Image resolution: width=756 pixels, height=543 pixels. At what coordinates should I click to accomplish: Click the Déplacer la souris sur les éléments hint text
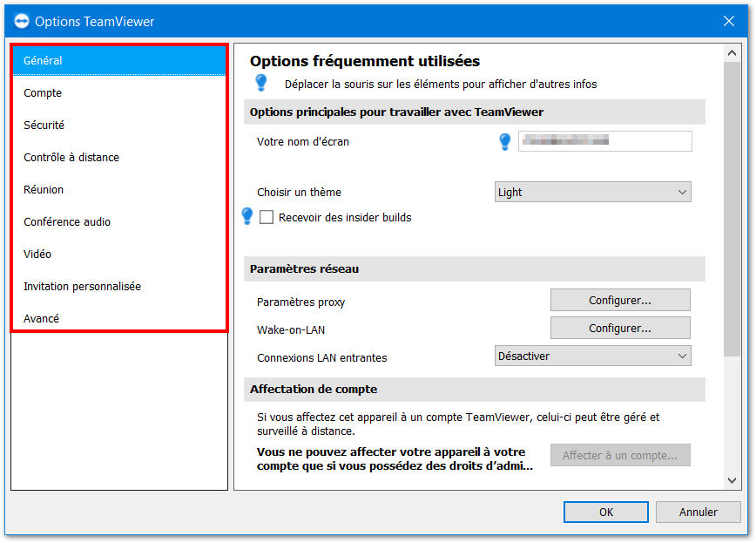point(441,85)
